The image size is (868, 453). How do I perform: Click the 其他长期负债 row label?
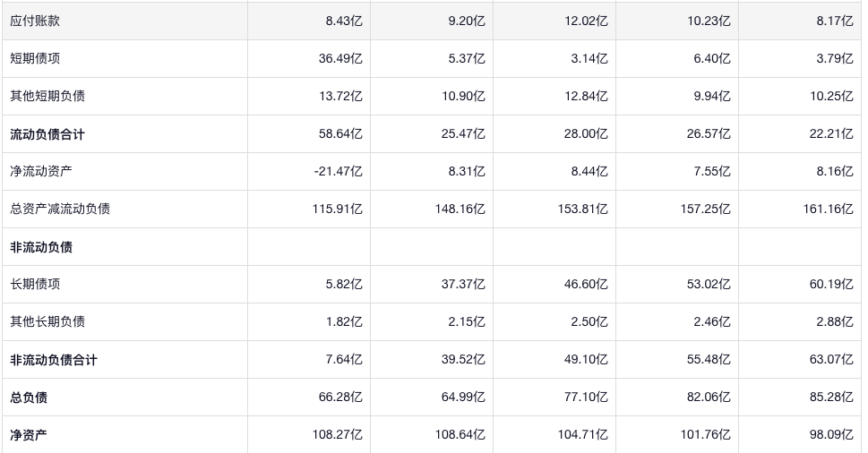[x=47, y=322]
